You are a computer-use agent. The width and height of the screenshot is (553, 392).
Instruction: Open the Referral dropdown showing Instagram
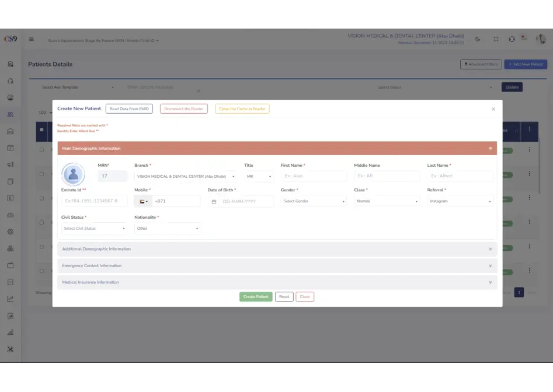click(x=460, y=201)
